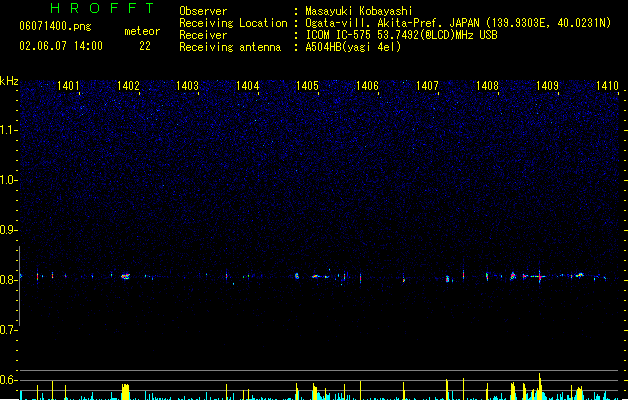Click the 1.0 kHz axis label
This screenshot has width=629, height=400.
click(x=8, y=180)
